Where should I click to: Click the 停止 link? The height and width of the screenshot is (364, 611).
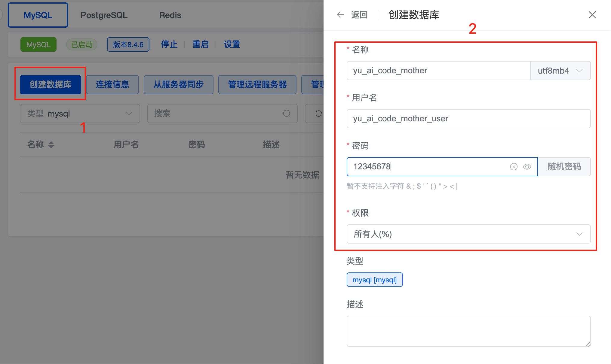[169, 44]
